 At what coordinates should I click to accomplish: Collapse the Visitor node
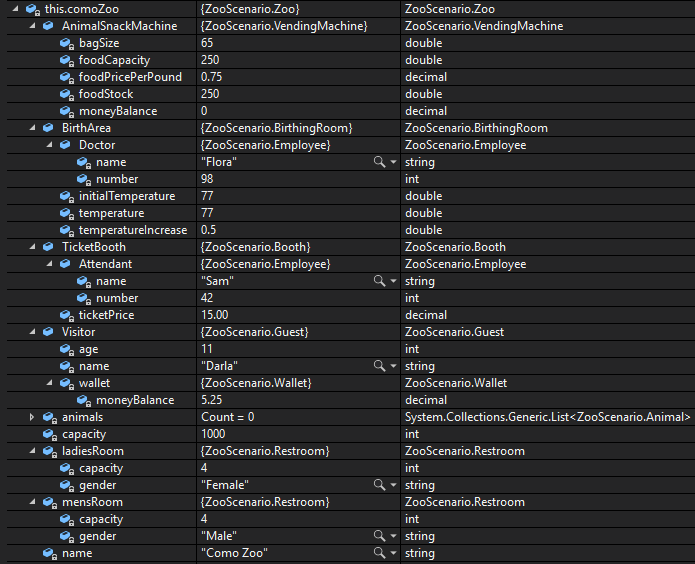pyautogui.click(x=32, y=332)
